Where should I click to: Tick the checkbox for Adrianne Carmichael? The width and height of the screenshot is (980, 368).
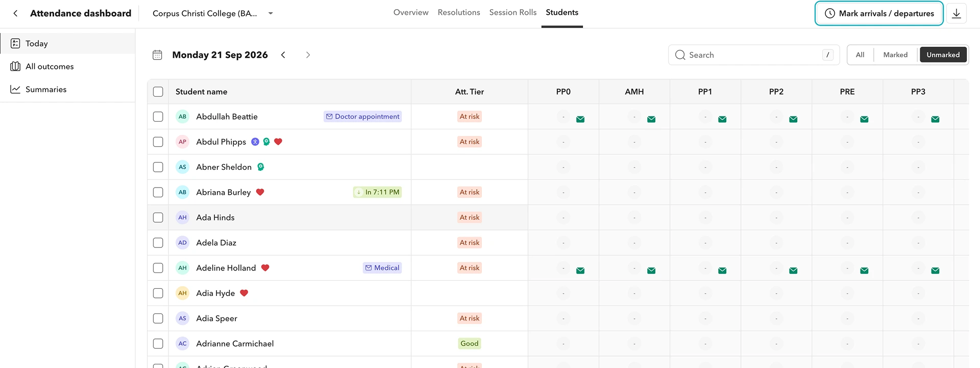(158, 343)
